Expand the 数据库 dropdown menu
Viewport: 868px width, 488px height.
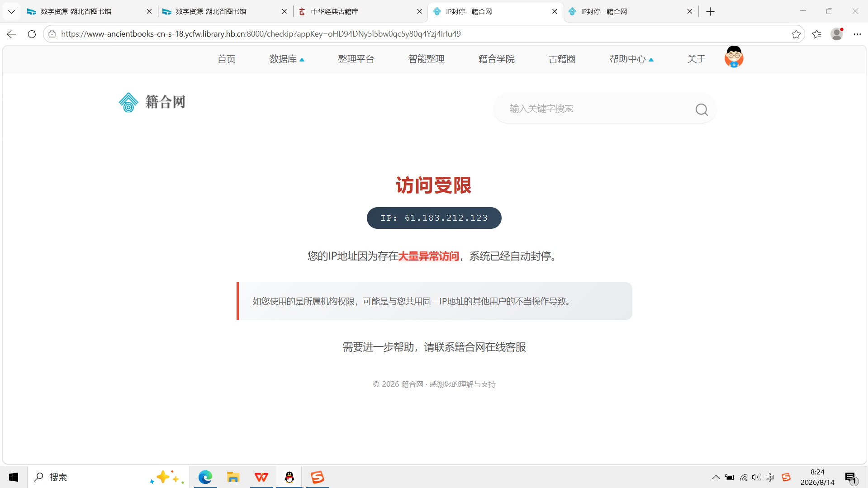click(x=287, y=59)
